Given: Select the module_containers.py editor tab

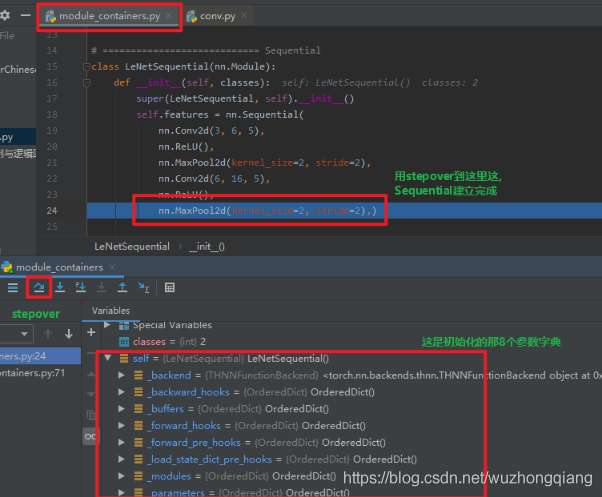Looking at the screenshot, I should pyautogui.click(x=109, y=16).
